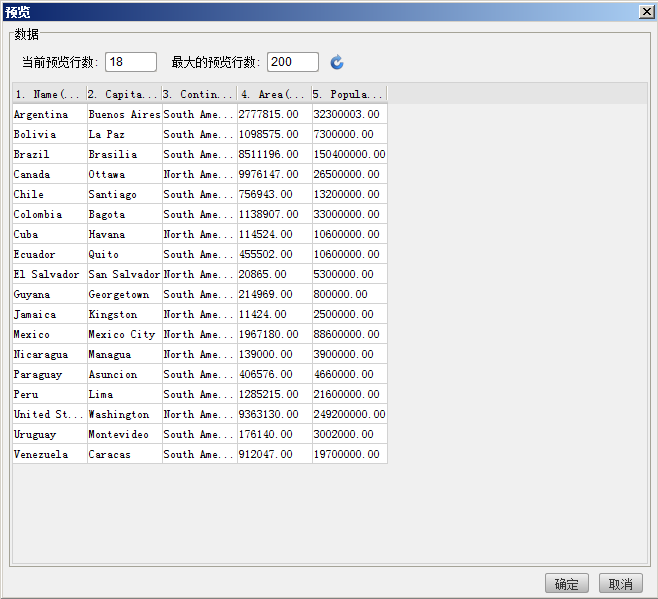
Task: Select the Cuba name cell
Action: 50,234
